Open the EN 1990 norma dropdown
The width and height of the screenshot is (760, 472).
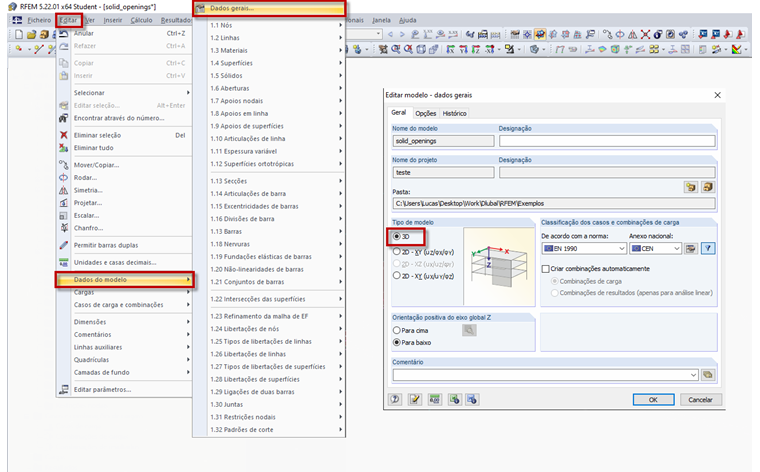click(x=584, y=249)
